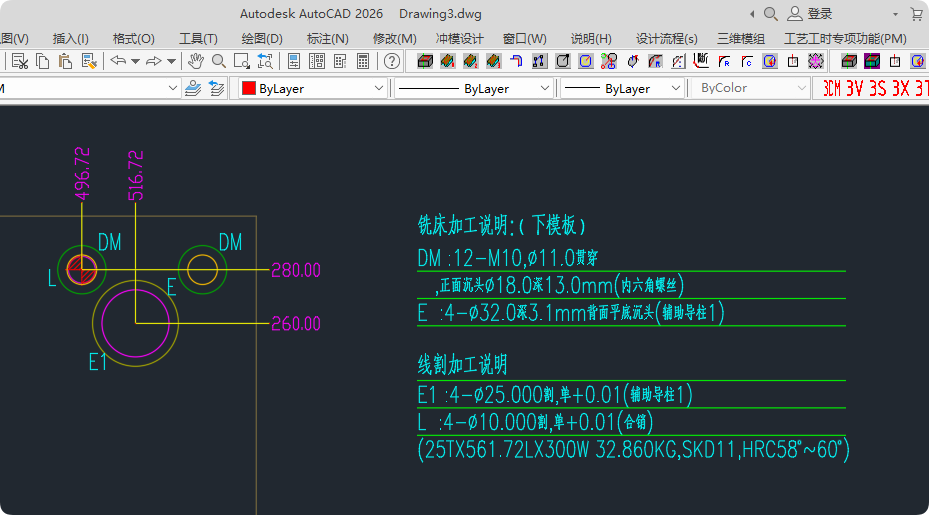Open the 三维模组 menu
Image resolution: width=929 pixels, height=515 pixels.
[x=741, y=39]
